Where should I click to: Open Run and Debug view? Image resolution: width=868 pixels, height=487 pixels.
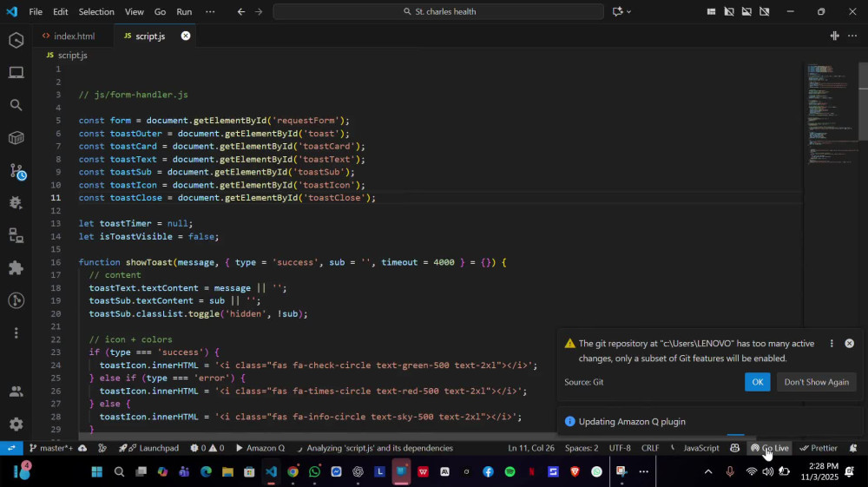16,202
